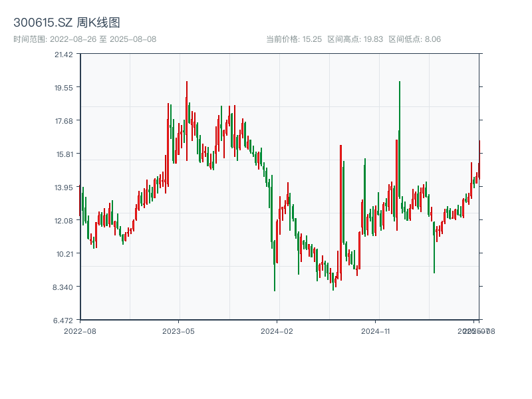Click the chart title 300615.SZ 周K线图
Screen dimensions: 532x399
(x=66, y=23)
